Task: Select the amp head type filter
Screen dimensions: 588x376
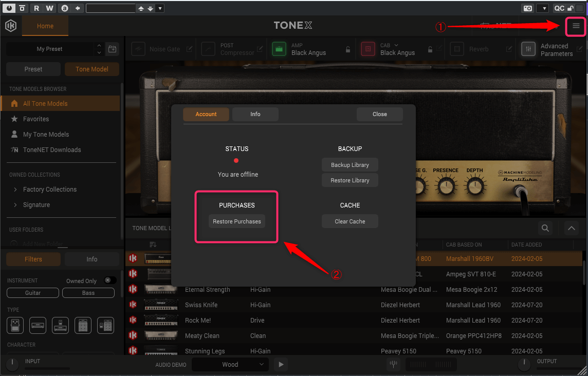Action: pyautogui.click(x=38, y=325)
